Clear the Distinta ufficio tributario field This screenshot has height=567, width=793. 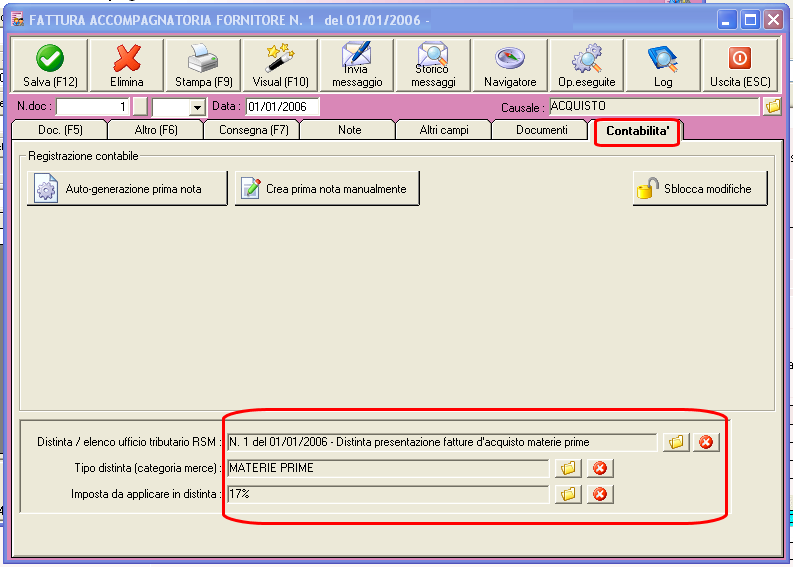coord(706,442)
